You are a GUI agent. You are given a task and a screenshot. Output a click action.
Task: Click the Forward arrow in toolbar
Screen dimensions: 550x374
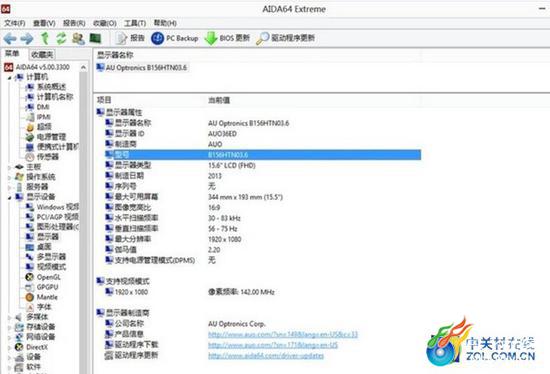pos(27,38)
